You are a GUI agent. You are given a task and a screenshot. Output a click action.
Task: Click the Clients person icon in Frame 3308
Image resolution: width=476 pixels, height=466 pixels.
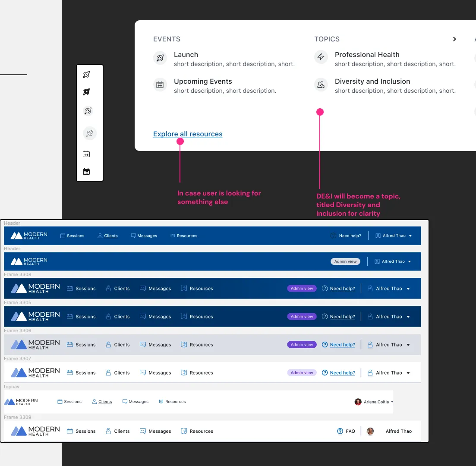(108, 288)
